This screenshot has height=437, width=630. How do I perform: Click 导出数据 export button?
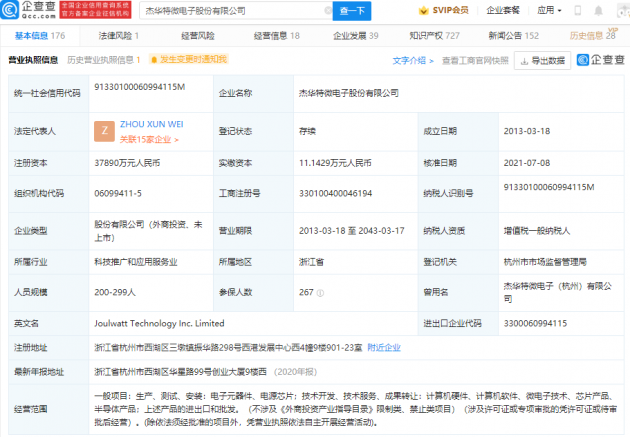pos(542,61)
